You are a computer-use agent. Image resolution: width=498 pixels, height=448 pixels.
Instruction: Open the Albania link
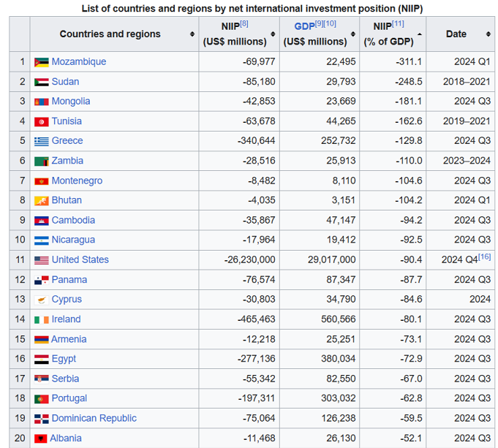tap(66, 438)
